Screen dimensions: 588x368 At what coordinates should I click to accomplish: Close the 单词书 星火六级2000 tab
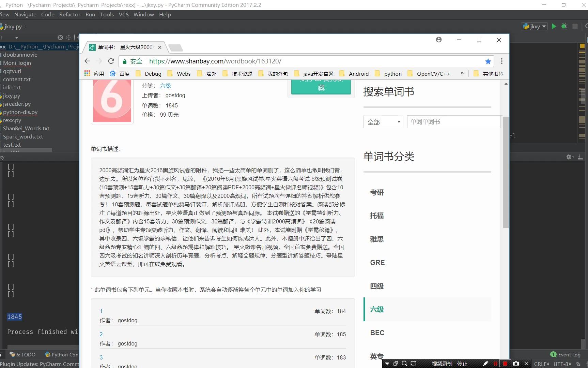(160, 47)
